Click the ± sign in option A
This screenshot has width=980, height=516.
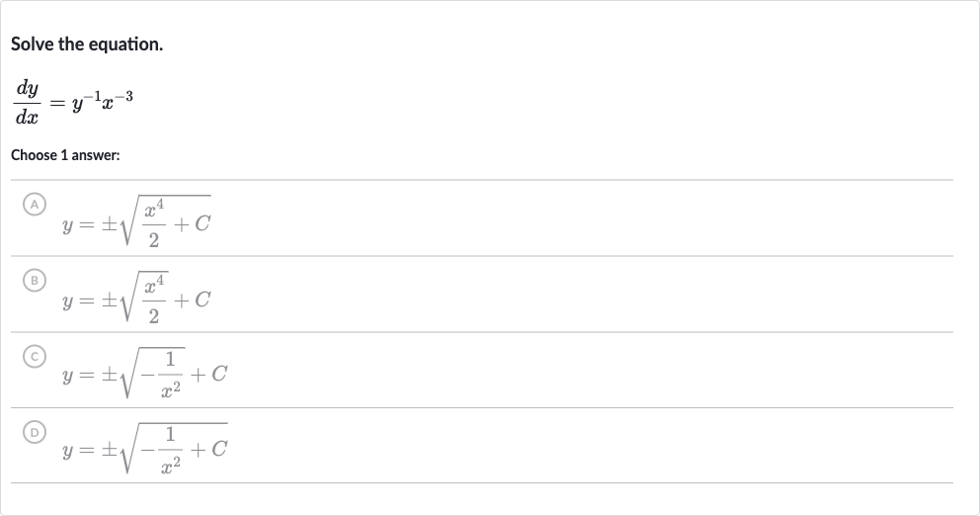tap(110, 224)
